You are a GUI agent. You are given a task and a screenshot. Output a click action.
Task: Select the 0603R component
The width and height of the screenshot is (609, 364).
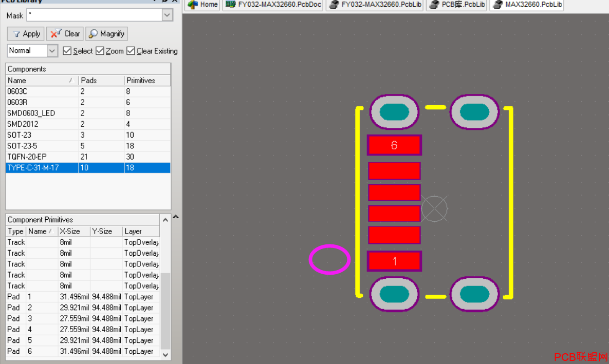[x=88, y=102]
